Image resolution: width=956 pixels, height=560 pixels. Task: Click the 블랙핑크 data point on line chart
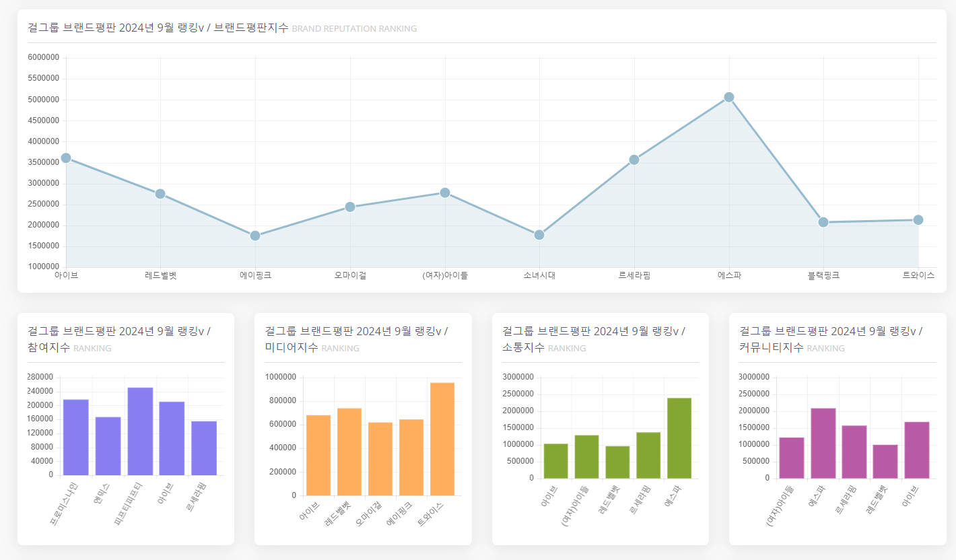823,222
